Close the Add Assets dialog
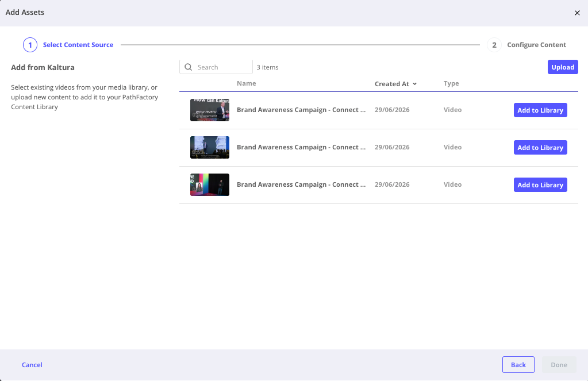 (577, 13)
